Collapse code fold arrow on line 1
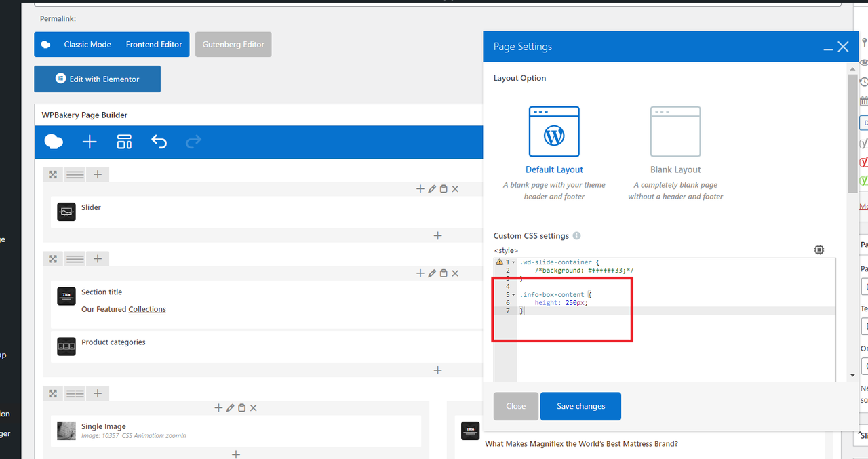Viewport: 868px width, 459px height. coord(514,262)
